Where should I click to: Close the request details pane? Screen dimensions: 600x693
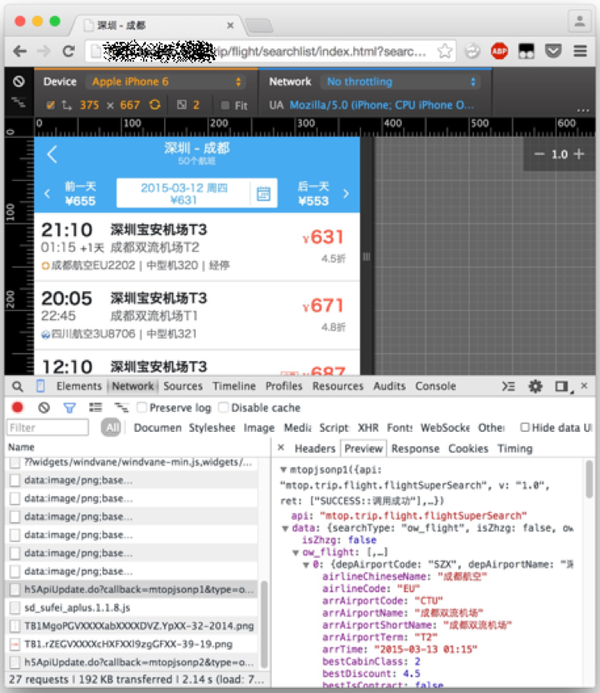(x=281, y=448)
